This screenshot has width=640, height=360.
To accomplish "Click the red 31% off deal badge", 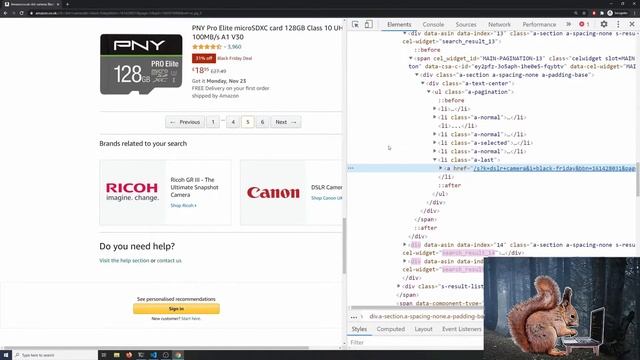I will [204, 58].
